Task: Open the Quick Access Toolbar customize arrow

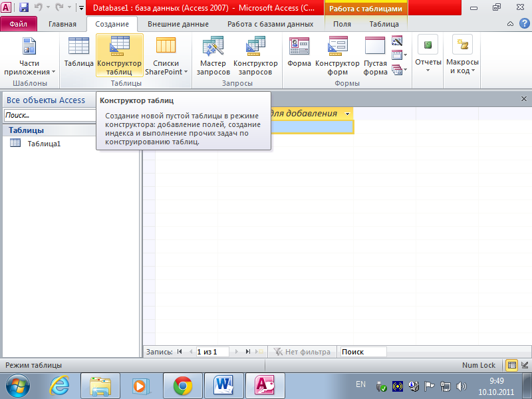Action: (81, 7)
